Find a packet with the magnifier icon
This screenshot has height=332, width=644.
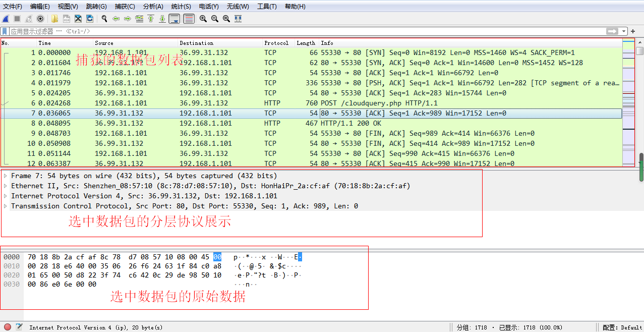point(104,19)
